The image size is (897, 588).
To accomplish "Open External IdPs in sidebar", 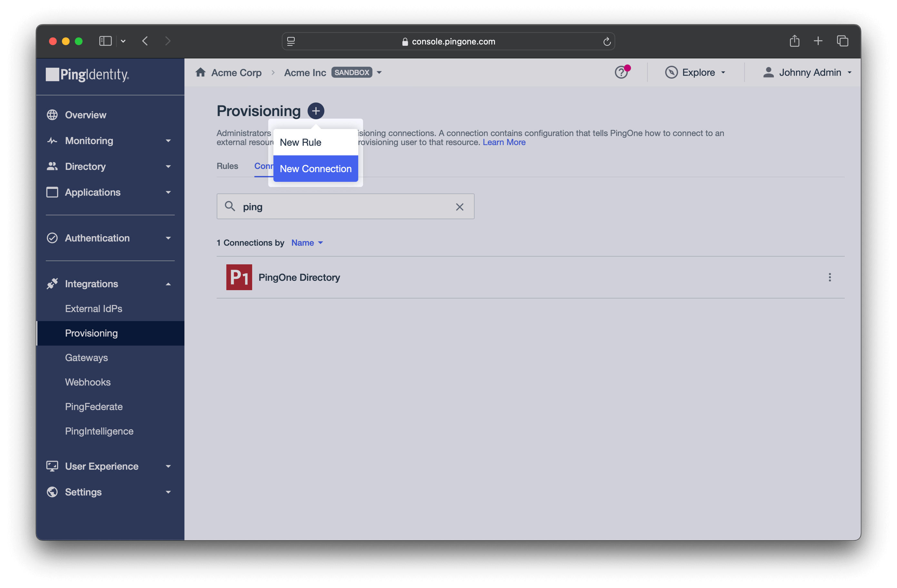I will [x=94, y=308].
